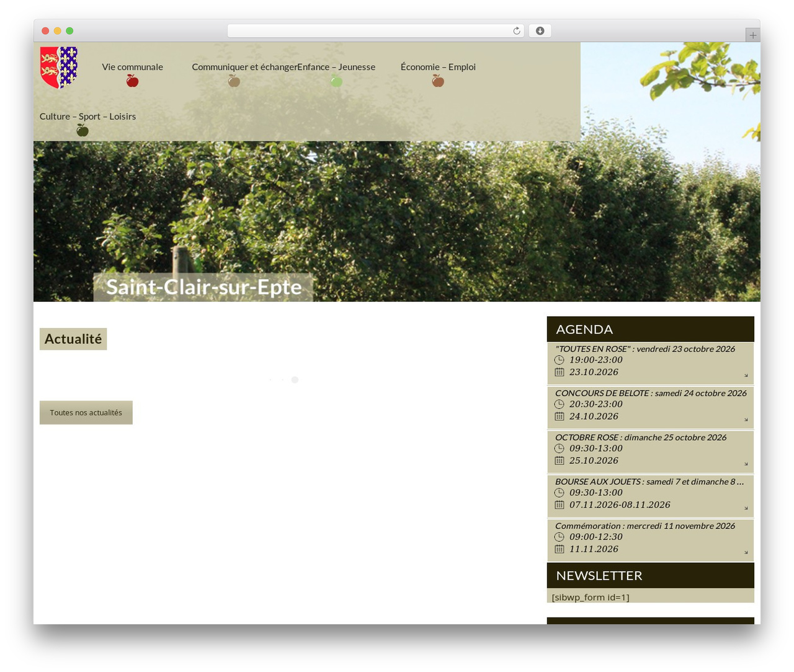Screen dimensions: 794x672
Task: Click the browser download arrow icon
Action: coord(540,31)
